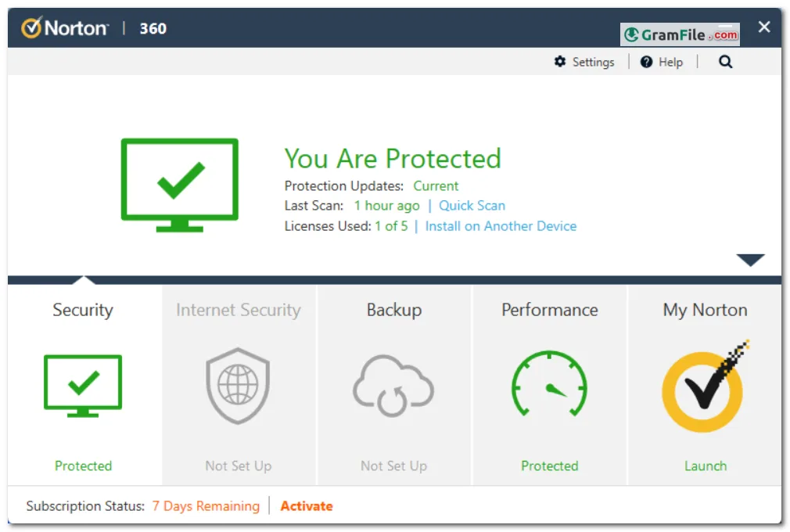The height and width of the screenshot is (532, 790).
Task: Close the Norton 360 window
Action: point(764,27)
